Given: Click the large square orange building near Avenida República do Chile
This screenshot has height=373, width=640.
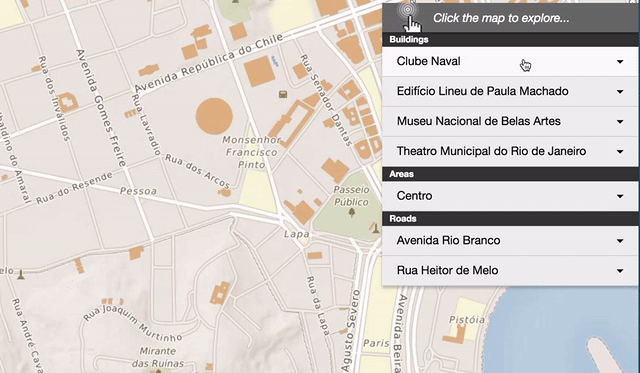Looking at the screenshot, I should [259, 71].
